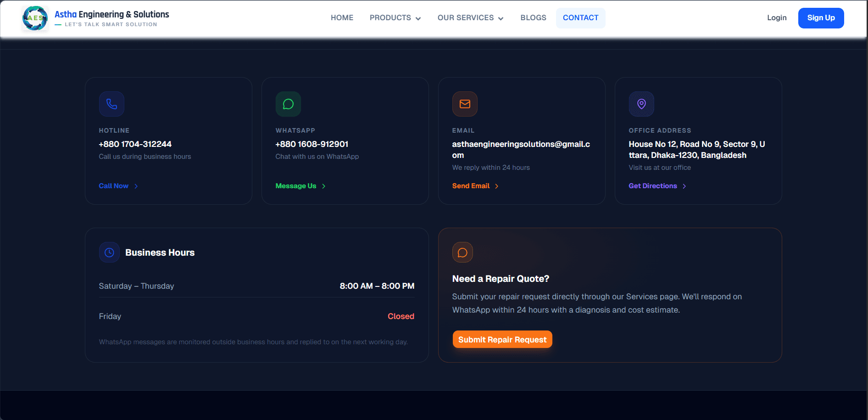The width and height of the screenshot is (868, 420).
Task: Click the arrow next to Get Directions
Action: (x=684, y=186)
